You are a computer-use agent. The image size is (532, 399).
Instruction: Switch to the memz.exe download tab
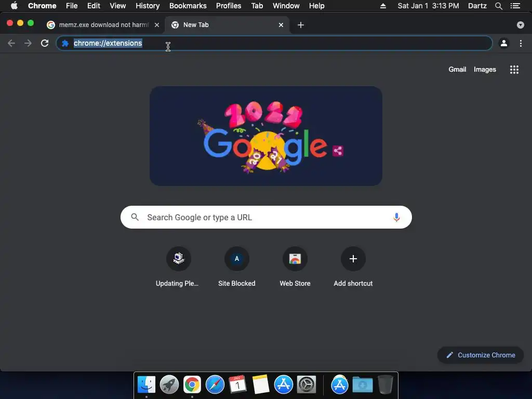[103, 25]
